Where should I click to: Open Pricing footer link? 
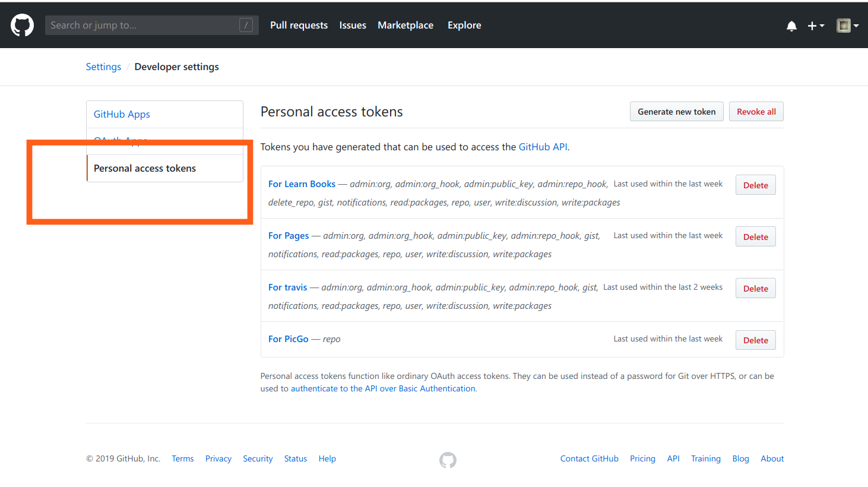pos(642,458)
